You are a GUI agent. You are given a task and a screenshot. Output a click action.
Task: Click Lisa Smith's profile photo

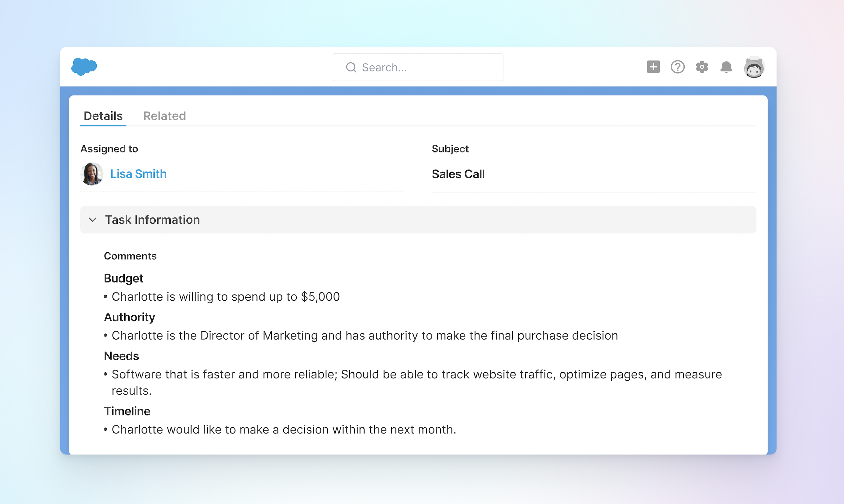92,174
